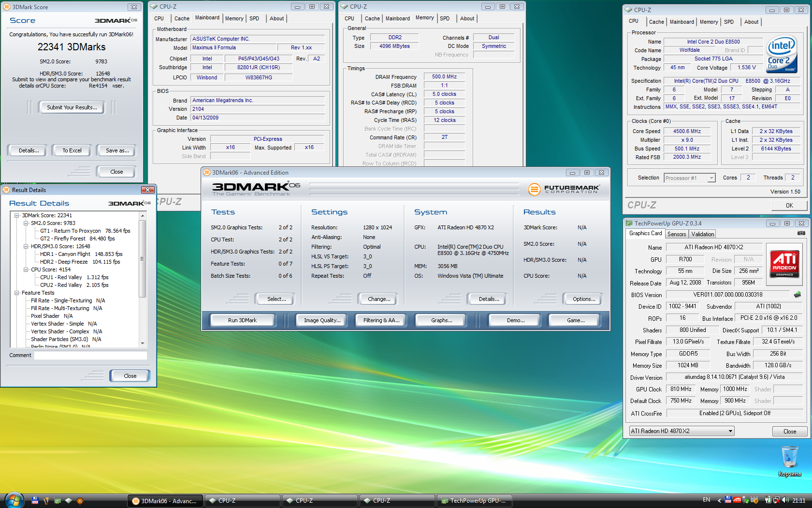The width and height of the screenshot is (812, 508).
Task: Click the floppy disk icon in system tray
Action: click(728, 500)
